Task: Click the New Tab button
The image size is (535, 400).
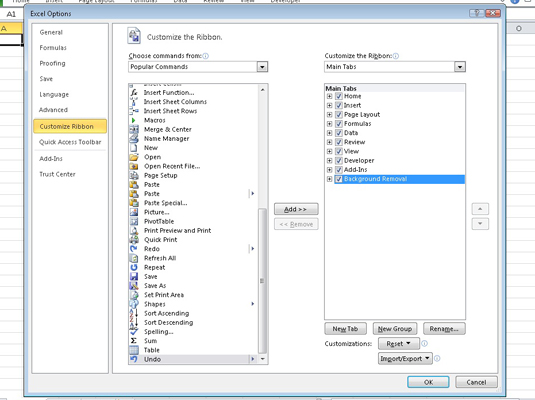Action: pyautogui.click(x=346, y=329)
